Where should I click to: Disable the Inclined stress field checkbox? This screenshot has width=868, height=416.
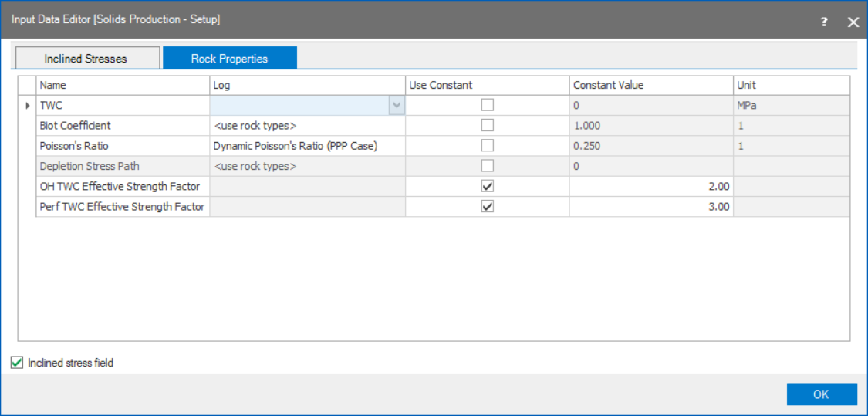[x=18, y=363]
